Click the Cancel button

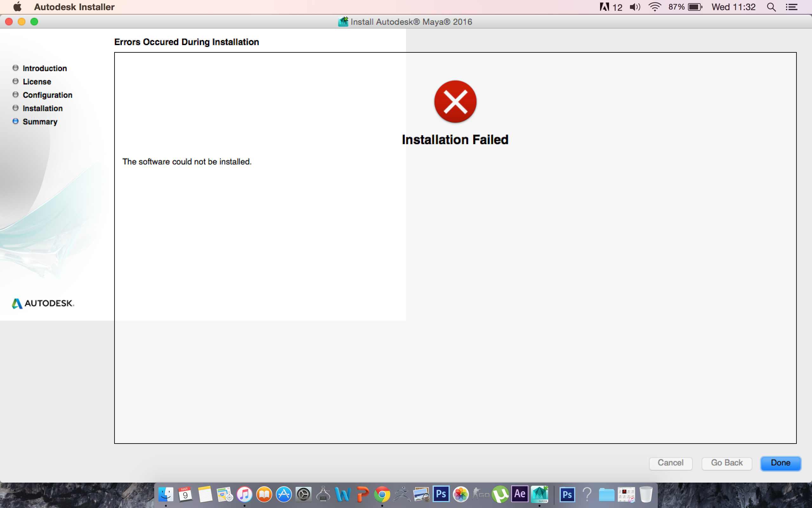pyautogui.click(x=671, y=463)
